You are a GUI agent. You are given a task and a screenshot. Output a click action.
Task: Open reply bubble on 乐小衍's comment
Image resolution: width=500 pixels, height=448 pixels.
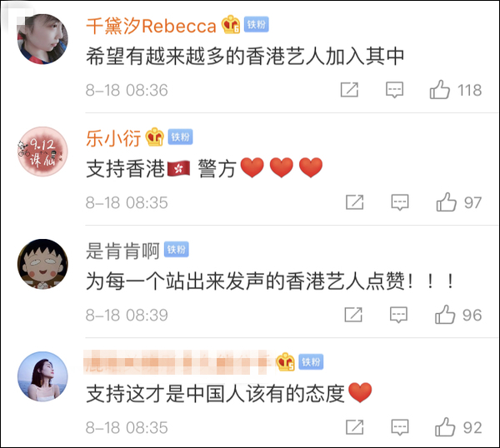(400, 202)
